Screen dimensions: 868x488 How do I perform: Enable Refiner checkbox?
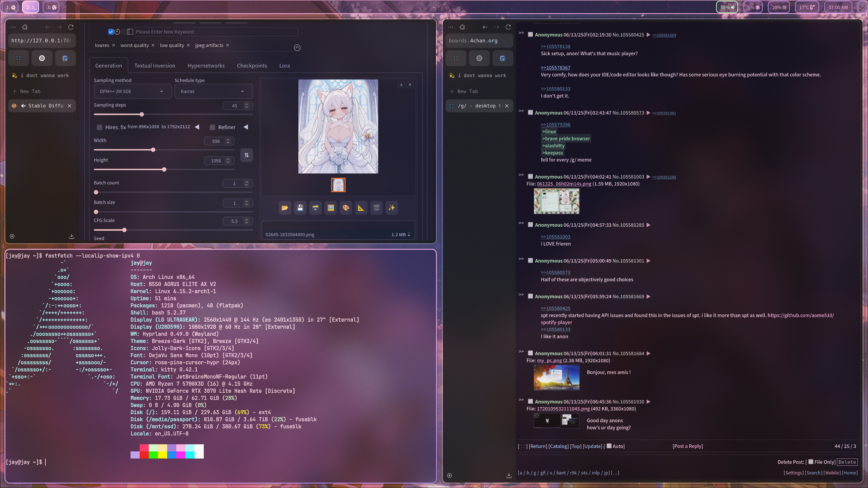point(212,127)
